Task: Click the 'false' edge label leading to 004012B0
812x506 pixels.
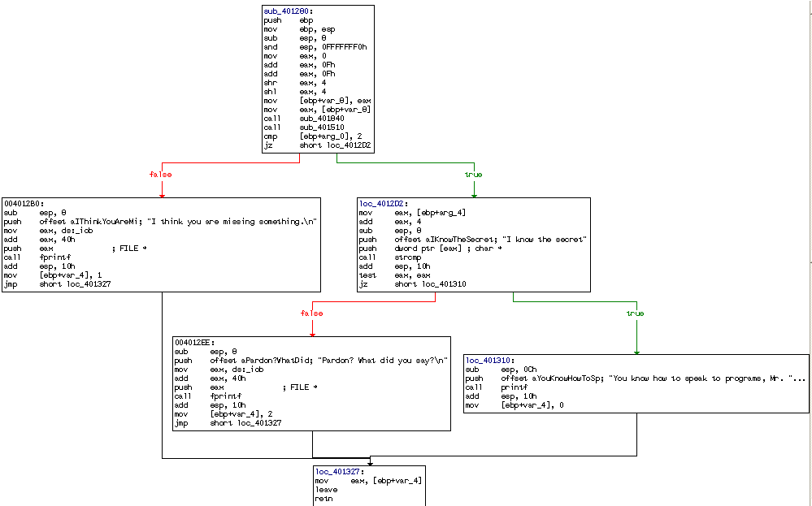Action: pyautogui.click(x=161, y=175)
